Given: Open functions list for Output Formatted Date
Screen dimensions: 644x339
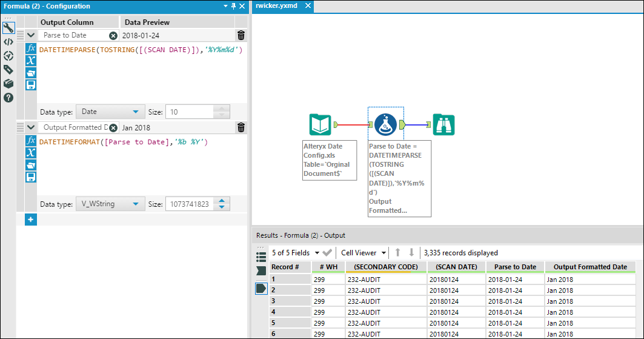Looking at the screenshot, I should point(31,141).
